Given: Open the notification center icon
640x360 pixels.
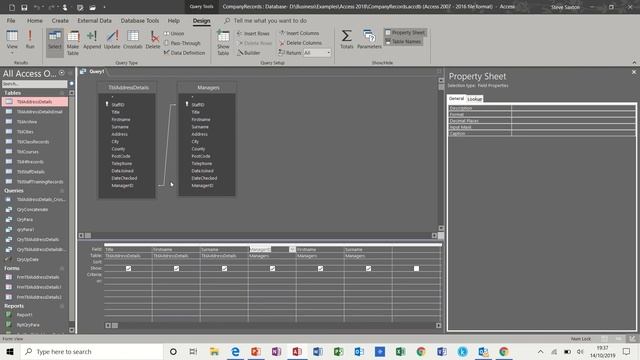Looking at the screenshot, I should click(627, 351).
